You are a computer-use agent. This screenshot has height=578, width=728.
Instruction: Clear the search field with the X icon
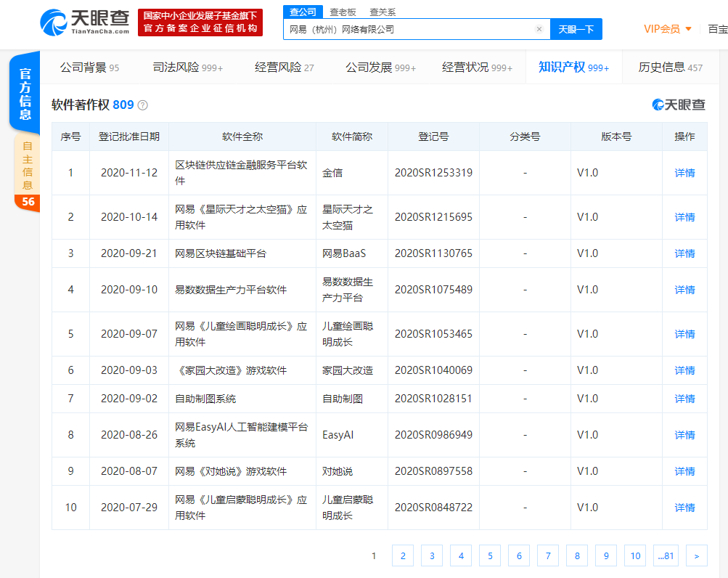click(539, 29)
